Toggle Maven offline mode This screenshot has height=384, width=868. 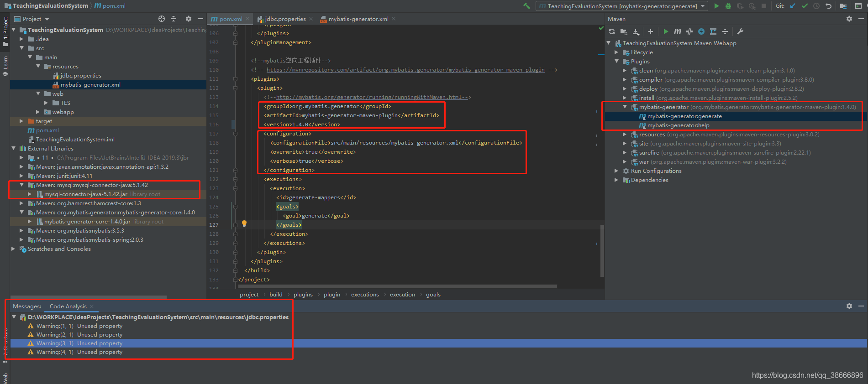(x=701, y=31)
